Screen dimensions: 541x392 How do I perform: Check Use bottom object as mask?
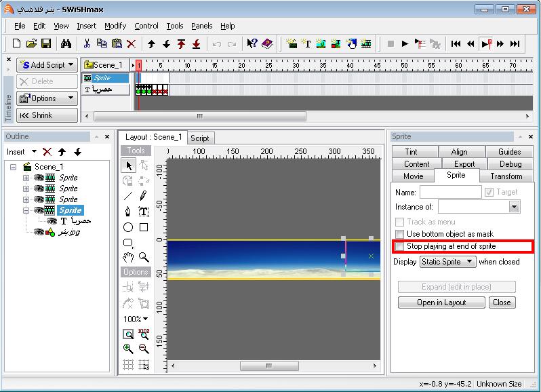click(400, 234)
